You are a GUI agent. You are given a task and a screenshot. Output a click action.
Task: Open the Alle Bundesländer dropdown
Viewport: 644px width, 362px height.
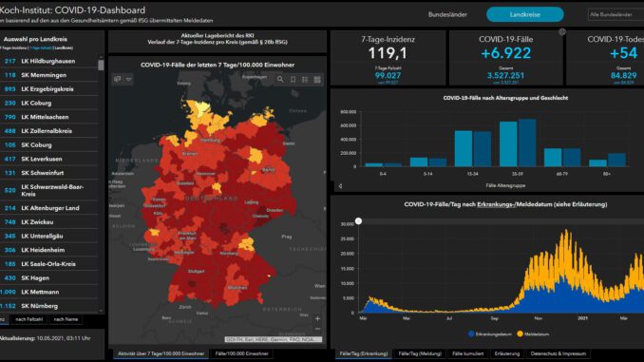click(x=616, y=14)
